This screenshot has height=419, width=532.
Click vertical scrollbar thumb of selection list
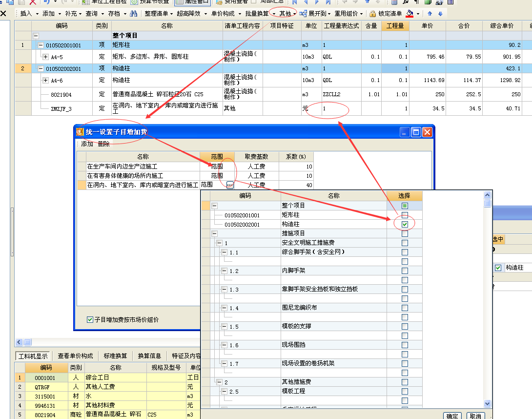pos(487,203)
